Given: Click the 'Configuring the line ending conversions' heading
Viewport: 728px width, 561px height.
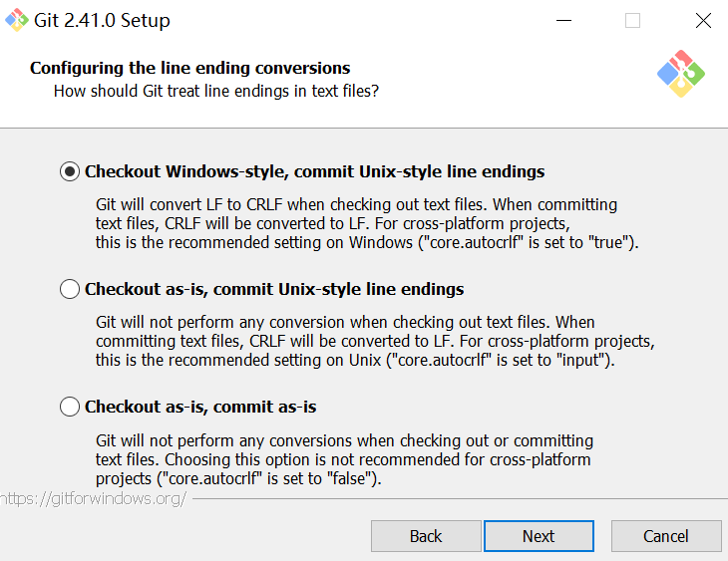Looking at the screenshot, I should pos(189,68).
